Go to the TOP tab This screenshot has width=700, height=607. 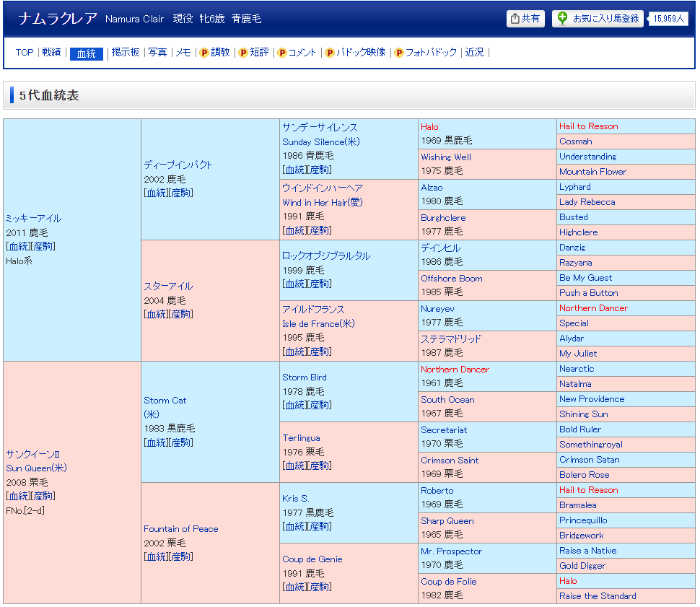tap(25, 53)
